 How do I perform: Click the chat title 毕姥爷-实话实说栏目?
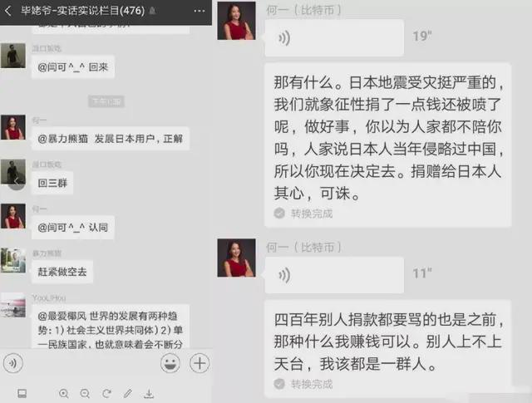(82, 11)
